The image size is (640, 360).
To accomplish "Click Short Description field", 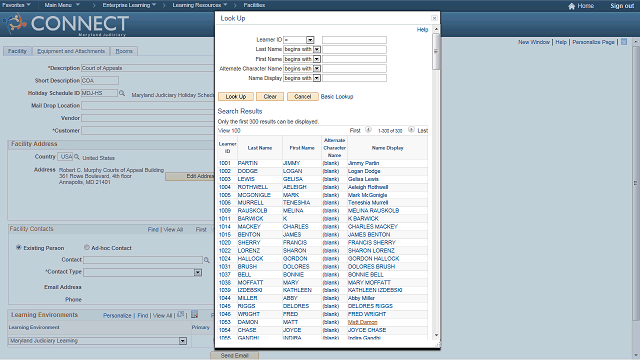I will [100, 81].
